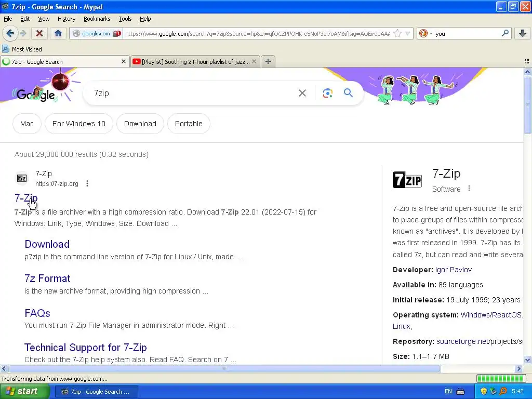Clear the Google search box with X
The width and height of the screenshot is (532, 399).
coord(302,93)
